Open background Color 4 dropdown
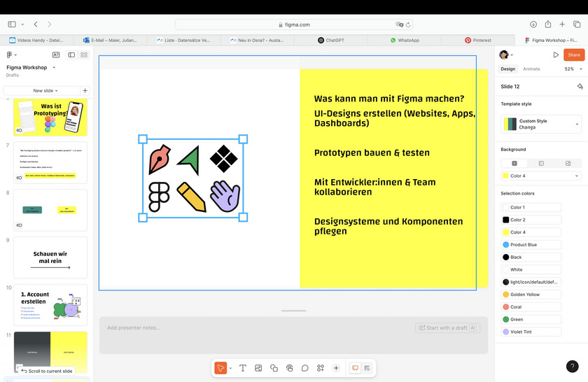Viewport: 588px width, 382px height. [x=541, y=176]
